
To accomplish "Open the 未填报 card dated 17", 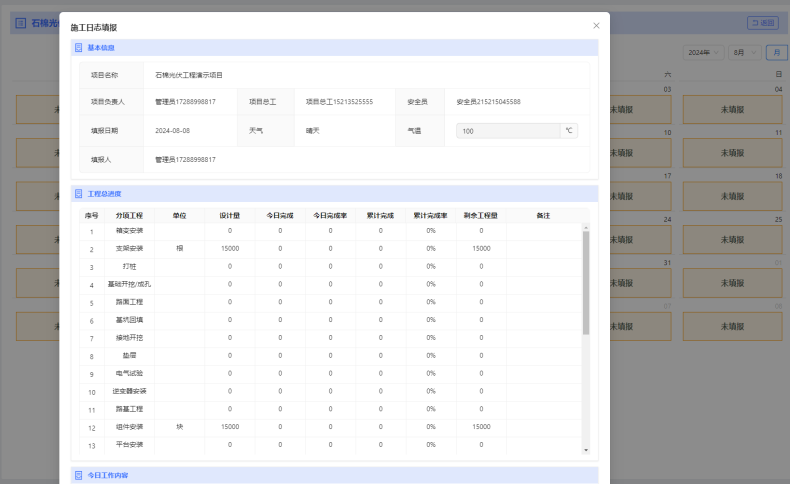I will point(640,196).
